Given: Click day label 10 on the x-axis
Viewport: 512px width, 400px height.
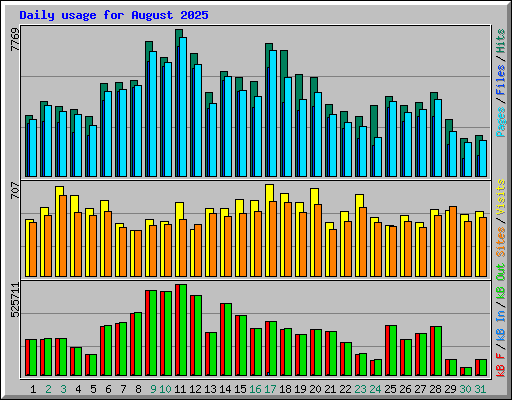Looking at the screenshot, I should click(165, 389).
